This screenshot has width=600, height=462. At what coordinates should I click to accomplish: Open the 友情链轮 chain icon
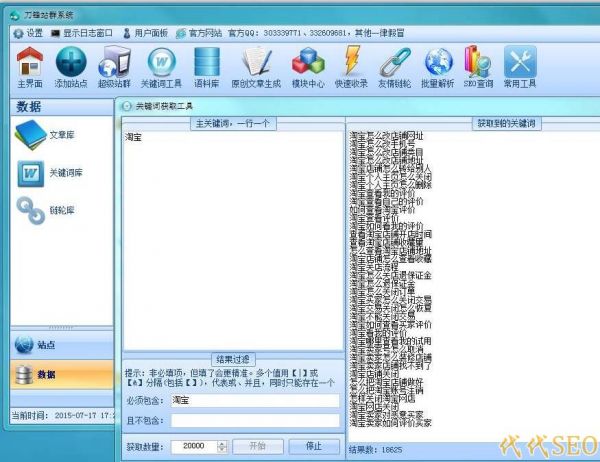click(395, 67)
